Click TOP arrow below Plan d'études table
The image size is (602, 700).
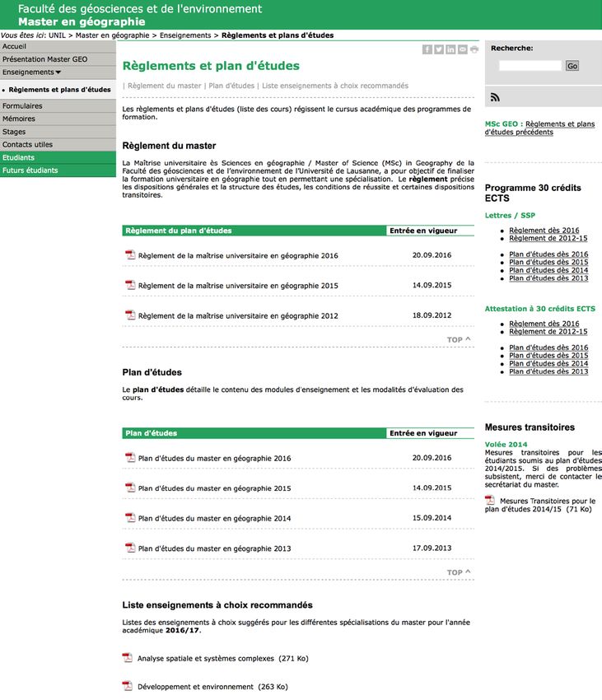459,572
